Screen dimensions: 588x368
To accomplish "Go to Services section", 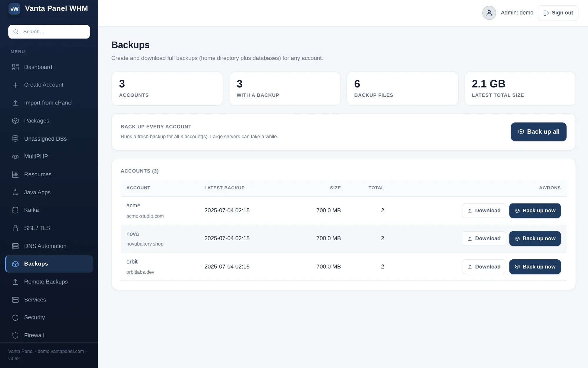I will 49,300.
